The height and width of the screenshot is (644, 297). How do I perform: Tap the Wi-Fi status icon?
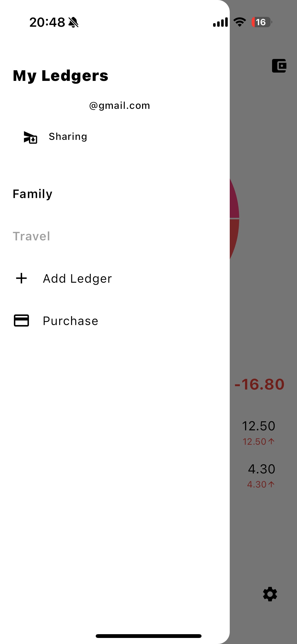(x=240, y=22)
